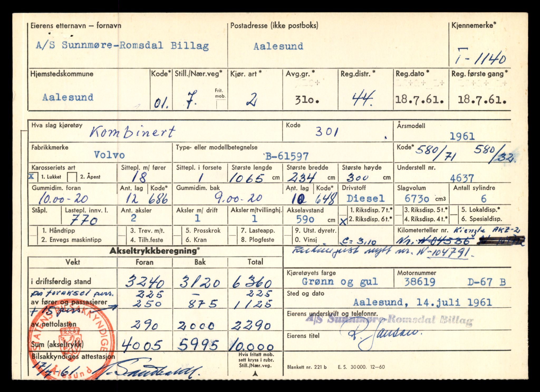Click model designation 'B-61597'
This screenshot has height=392, width=540.
tap(287, 157)
